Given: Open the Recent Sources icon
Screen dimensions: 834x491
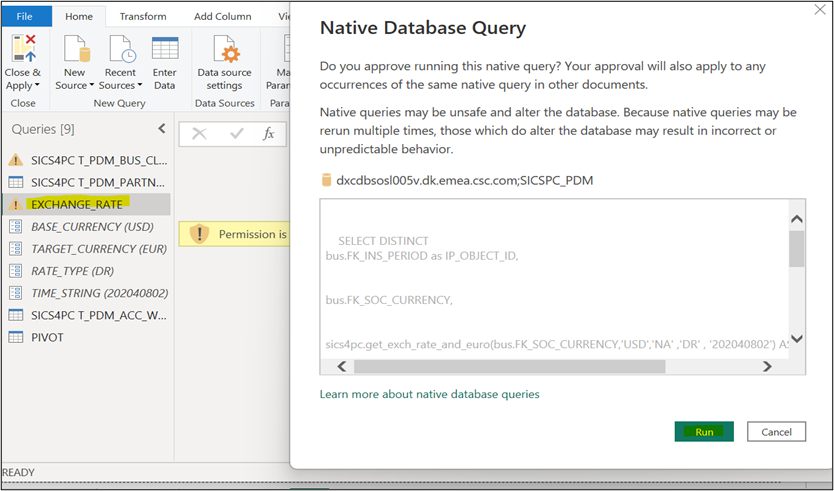Looking at the screenshot, I should click(x=121, y=50).
